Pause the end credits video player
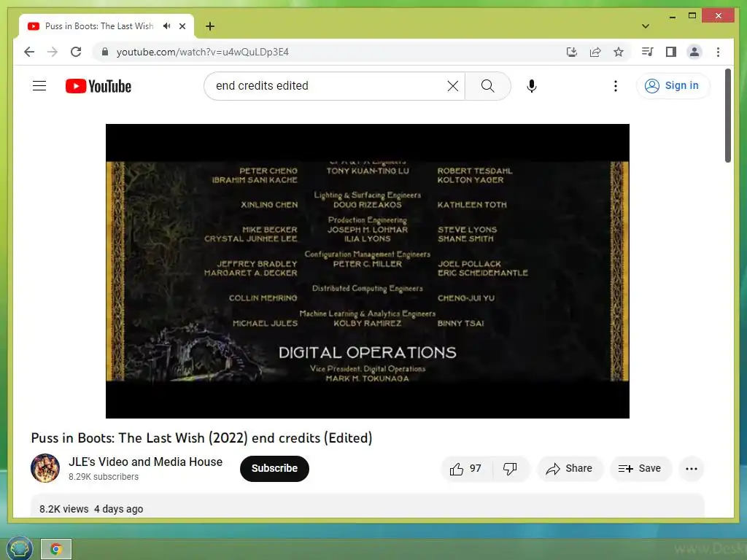 [368, 271]
